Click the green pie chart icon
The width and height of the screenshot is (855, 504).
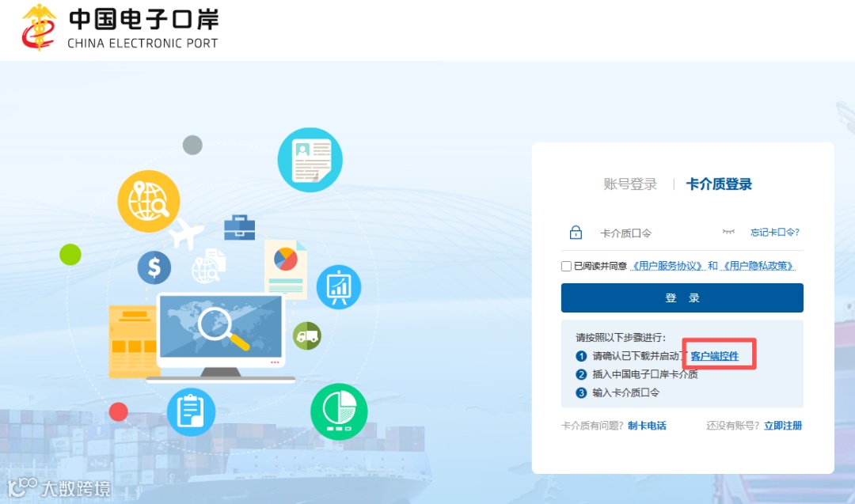coord(339,412)
